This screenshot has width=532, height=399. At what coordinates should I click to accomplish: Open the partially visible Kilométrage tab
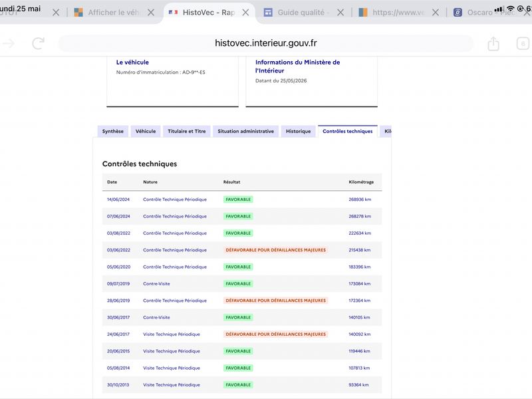387,131
